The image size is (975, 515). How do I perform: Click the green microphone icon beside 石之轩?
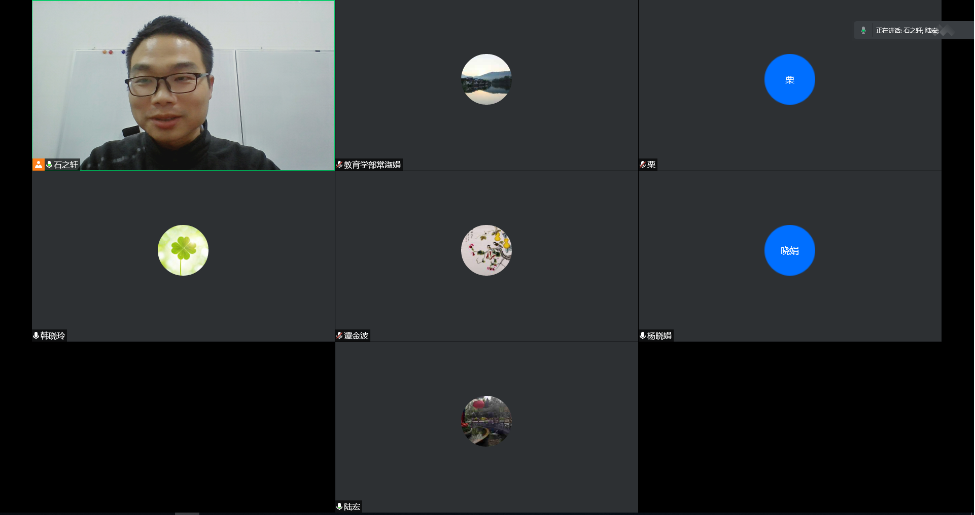click(x=49, y=164)
